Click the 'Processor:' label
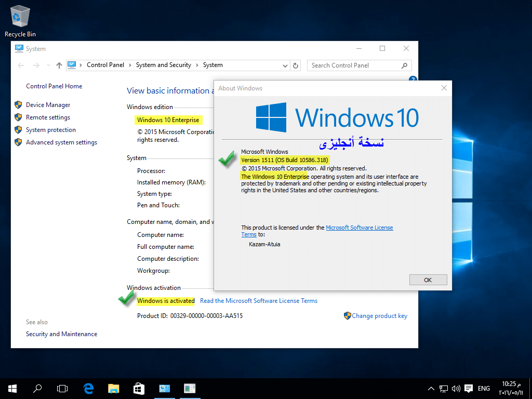 click(151, 171)
